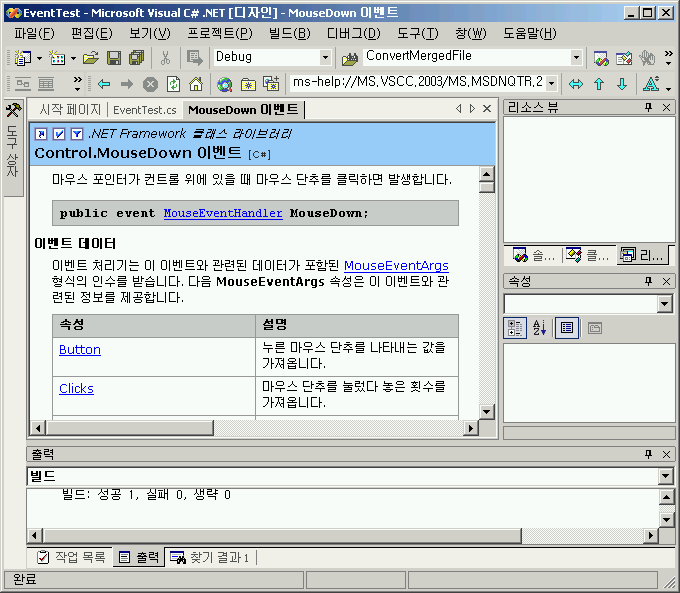
Task: Click Sync Contents double-arrow icon
Action: (x=576, y=84)
